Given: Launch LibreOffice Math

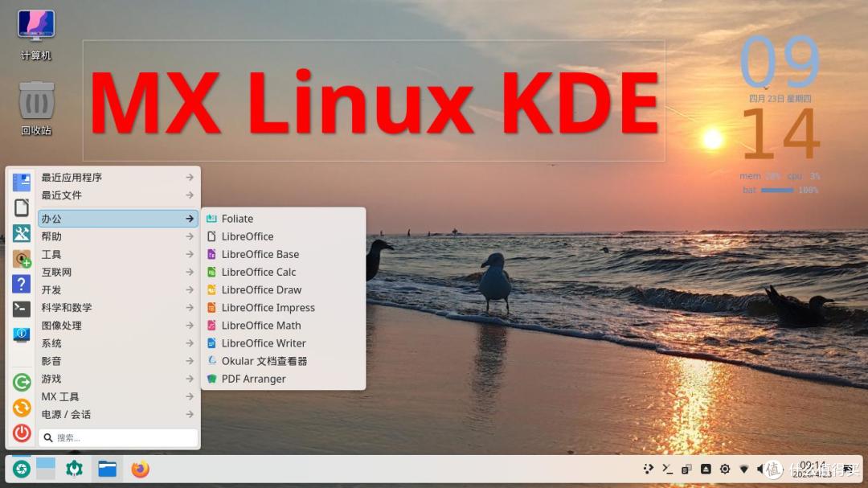Looking at the screenshot, I should pyautogui.click(x=284, y=325).
